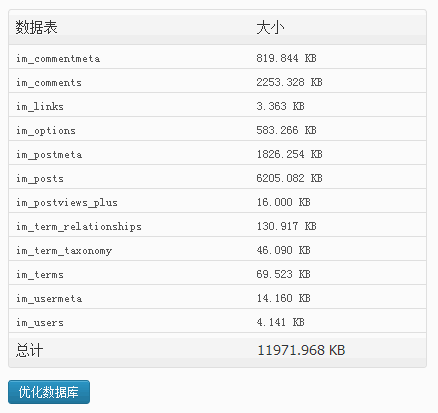The image size is (438, 413).
Task: Select the im_comments table name
Action: tap(49, 83)
